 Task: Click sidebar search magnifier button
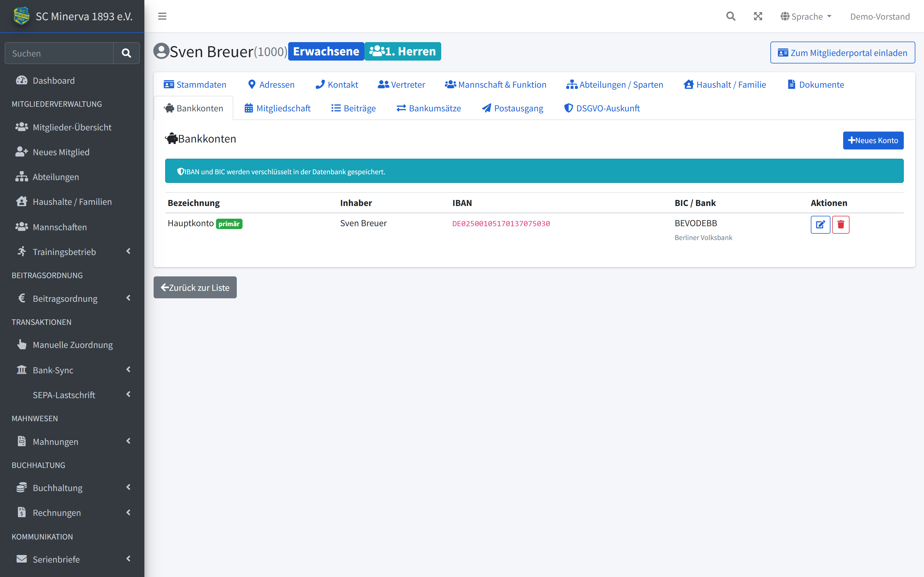point(126,53)
